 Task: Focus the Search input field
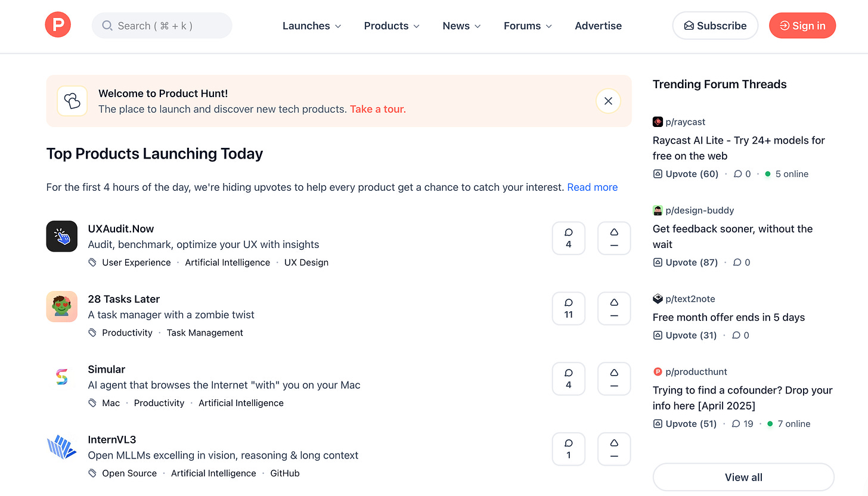coord(162,26)
